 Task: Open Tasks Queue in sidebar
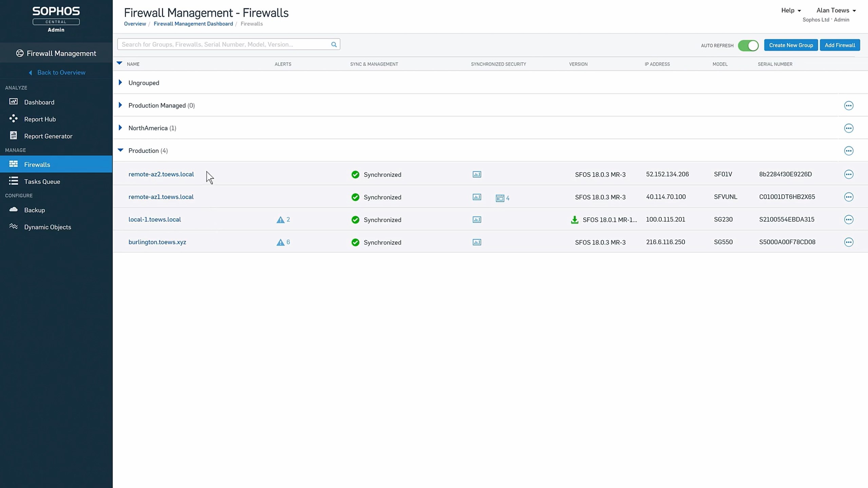click(42, 181)
